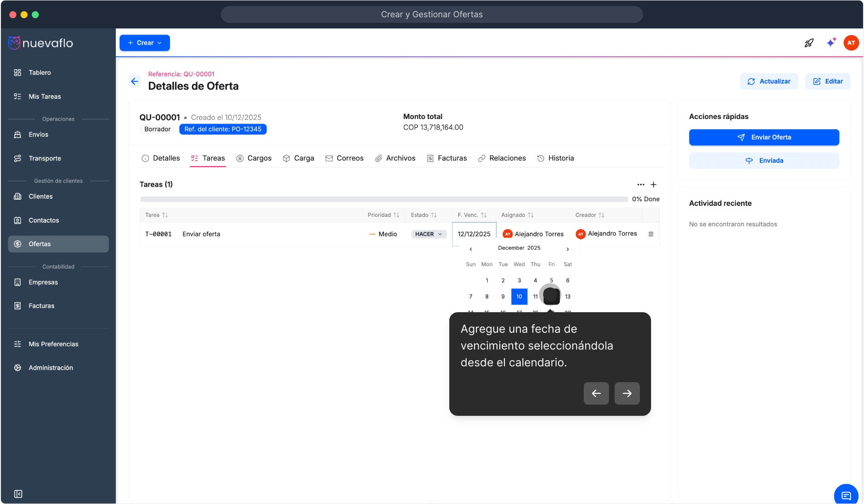Select December 13 in the calendar
This screenshot has width=864, height=504.
tap(567, 297)
